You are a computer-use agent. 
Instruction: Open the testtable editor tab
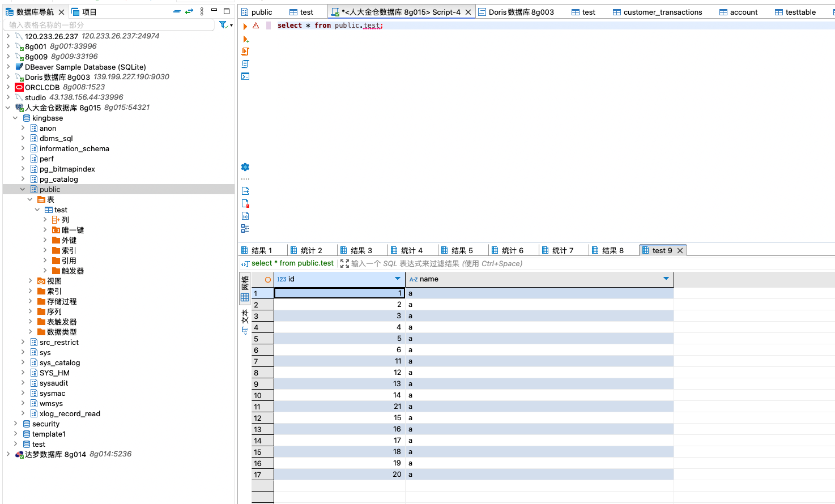coord(795,12)
